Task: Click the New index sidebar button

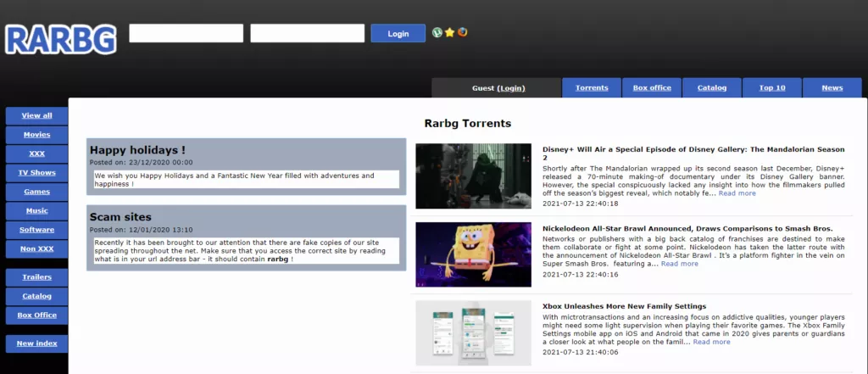Action: [36, 343]
